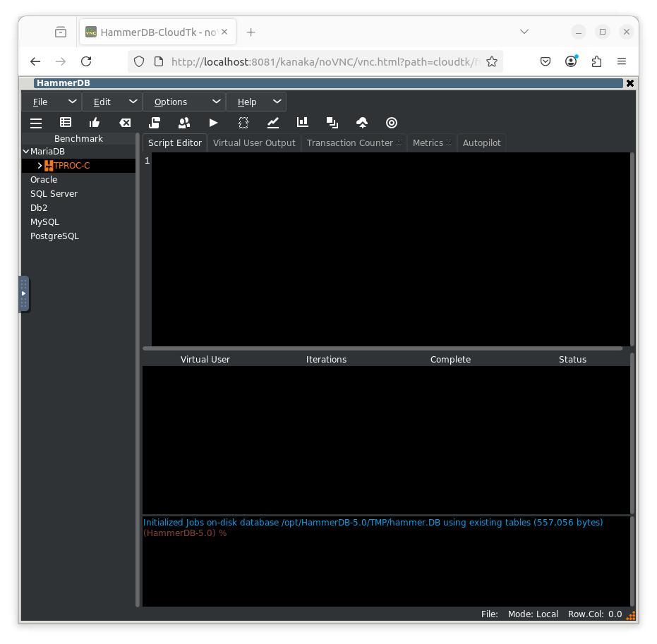The width and height of the screenshot is (657, 644).
Task: Open the Firefox application menu
Action: 622,61
